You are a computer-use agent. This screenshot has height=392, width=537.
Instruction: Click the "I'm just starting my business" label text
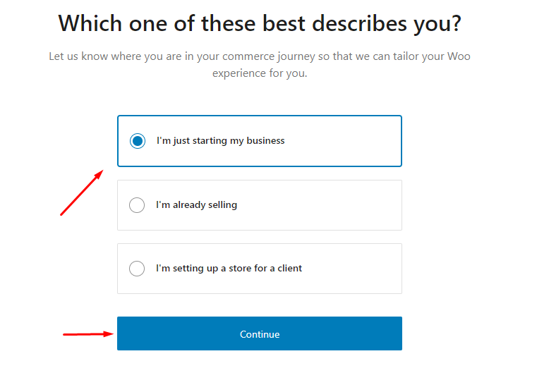click(x=220, y=141)
